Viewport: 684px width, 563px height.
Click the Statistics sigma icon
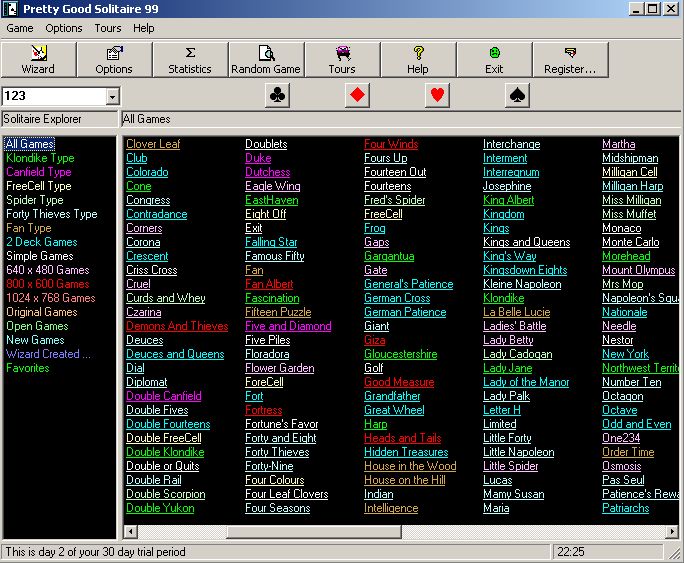[x=190, y=53]
